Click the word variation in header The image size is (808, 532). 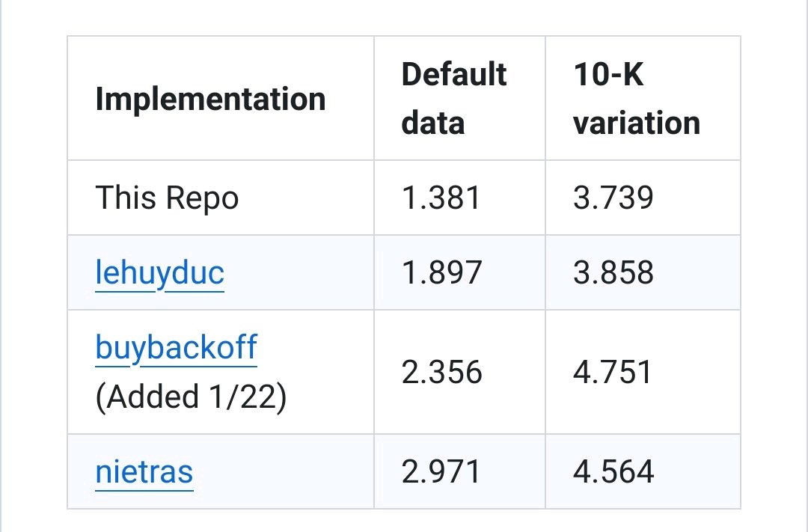click(637, 123)
